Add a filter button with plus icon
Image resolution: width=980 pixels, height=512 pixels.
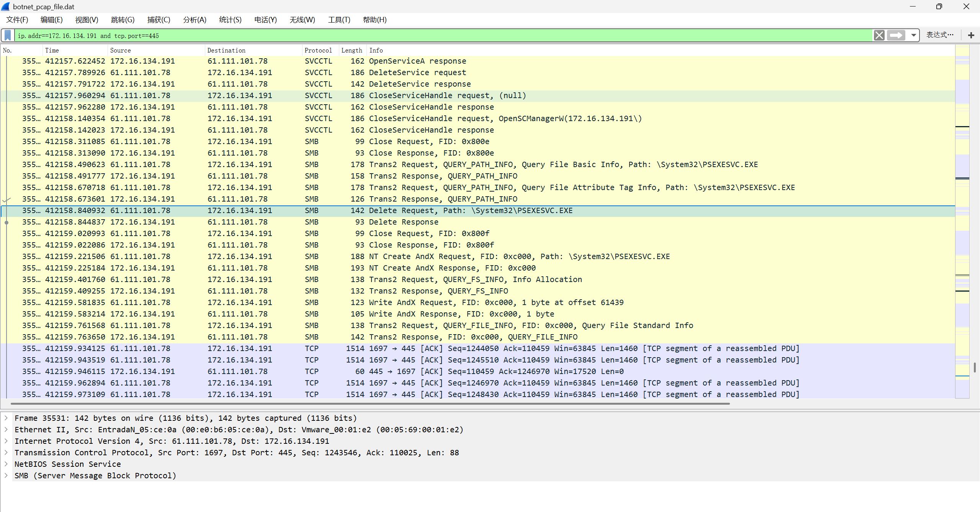971,36
